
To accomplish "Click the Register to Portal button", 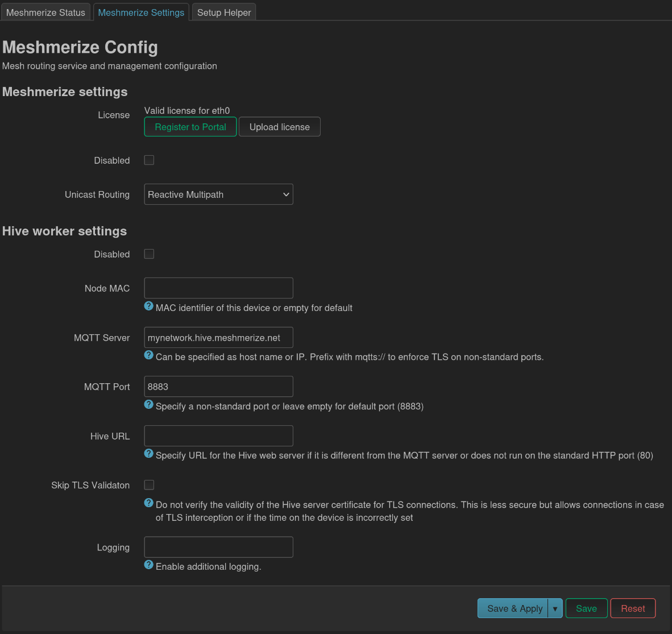I will (190, 127).
